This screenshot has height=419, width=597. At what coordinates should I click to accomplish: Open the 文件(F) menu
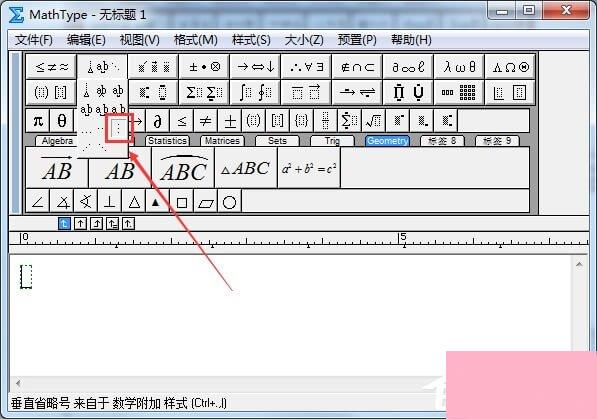(34, 40)
